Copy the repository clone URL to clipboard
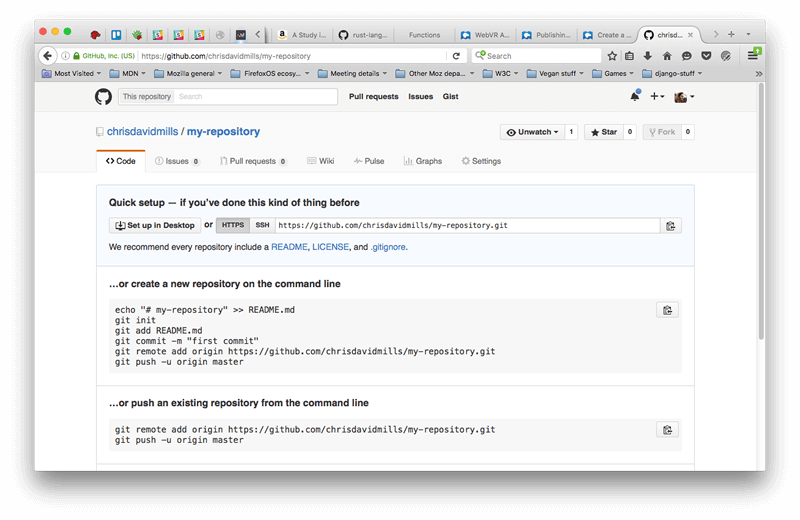800x520 pixels. 670,226
